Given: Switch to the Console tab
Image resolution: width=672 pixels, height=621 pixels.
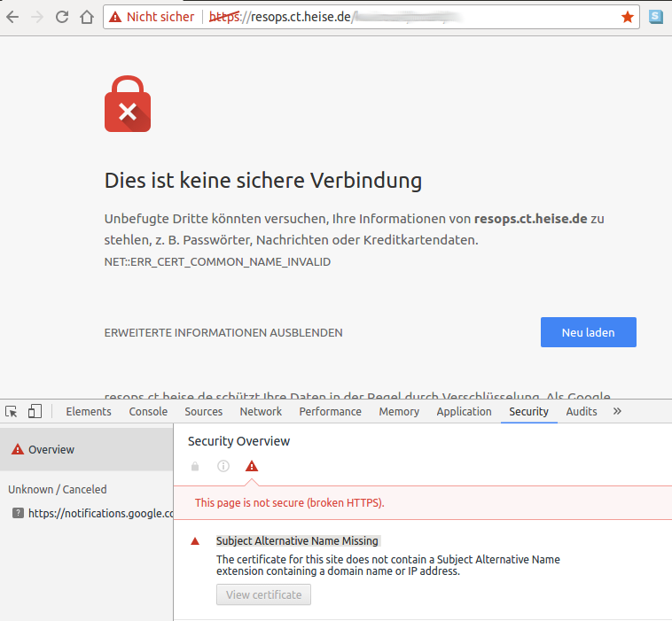Looking at the screenshot, I should [148, 412].
